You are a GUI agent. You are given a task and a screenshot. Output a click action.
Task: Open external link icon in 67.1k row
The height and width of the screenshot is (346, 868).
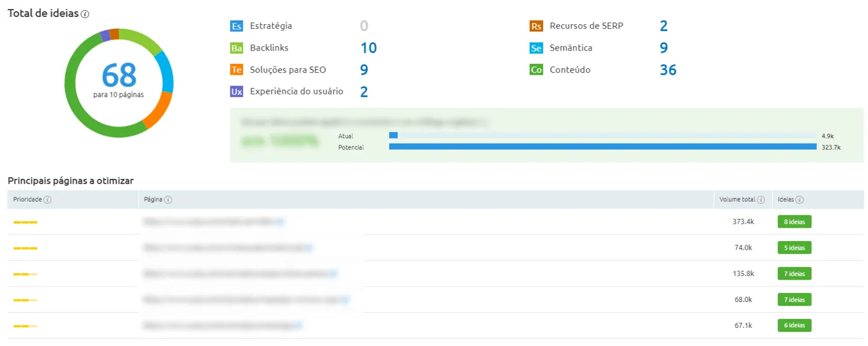click(298, 326)
